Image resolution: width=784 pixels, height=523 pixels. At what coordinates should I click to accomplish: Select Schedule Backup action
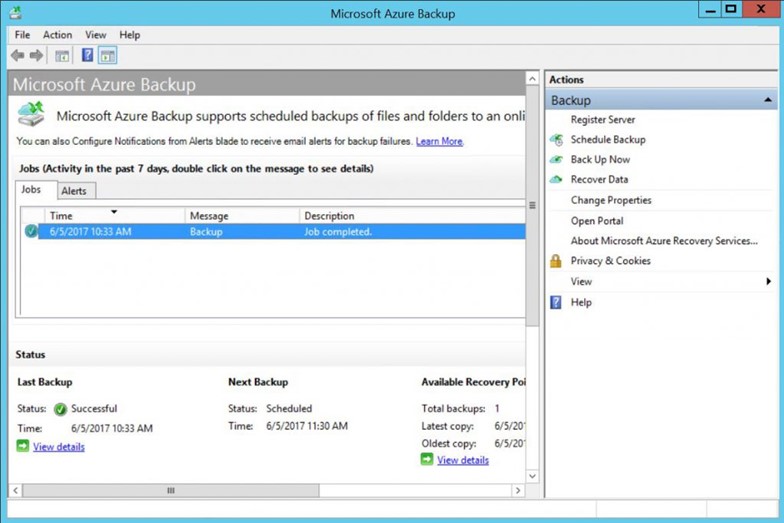(x=608, y=140)
